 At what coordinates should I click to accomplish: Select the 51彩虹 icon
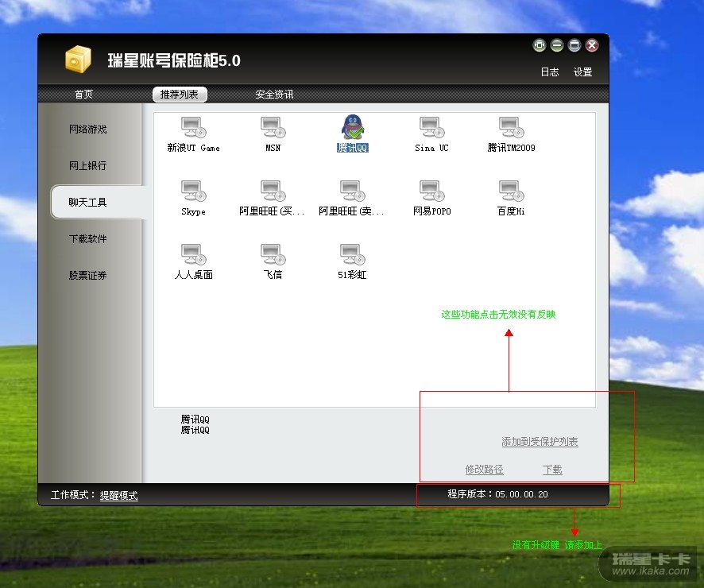353,254
